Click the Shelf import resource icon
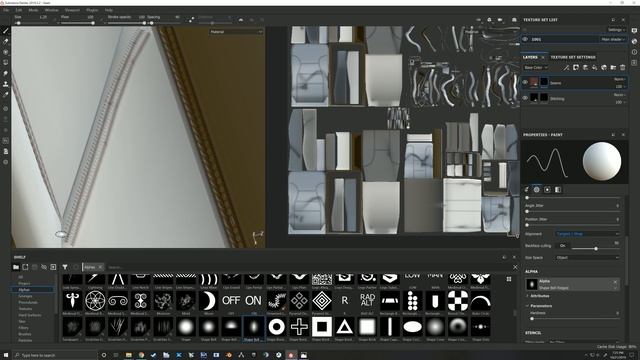640x360 pixels. pyautogui.click(x=53, y=267)
